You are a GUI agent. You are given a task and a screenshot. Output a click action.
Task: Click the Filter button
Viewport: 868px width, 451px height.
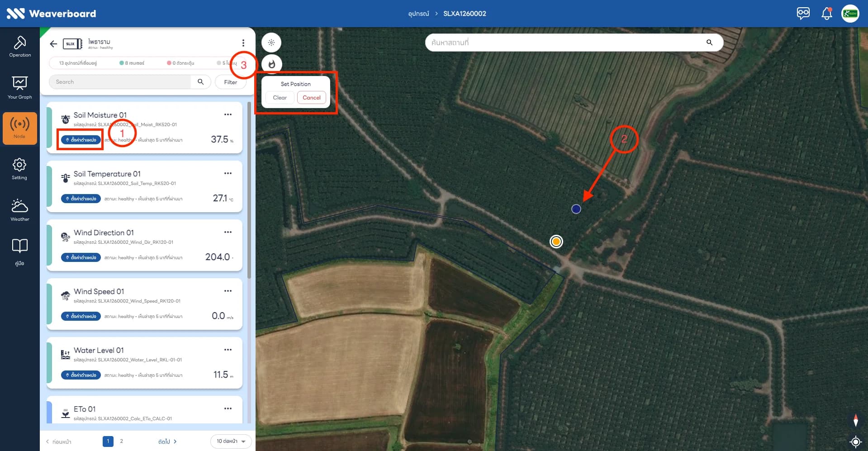coord(231,82)
